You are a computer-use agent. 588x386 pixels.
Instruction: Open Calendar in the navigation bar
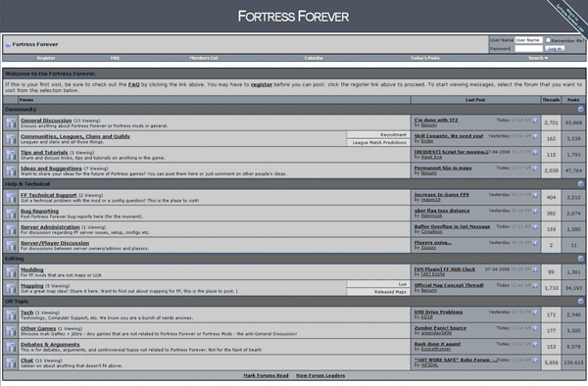314,58
